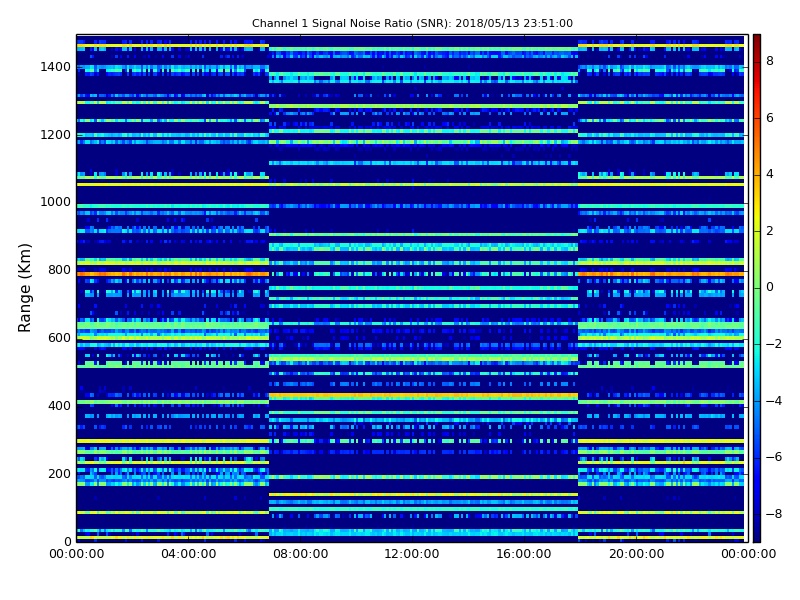
Task: Click the 1000 range tick label
Action: 56,202
